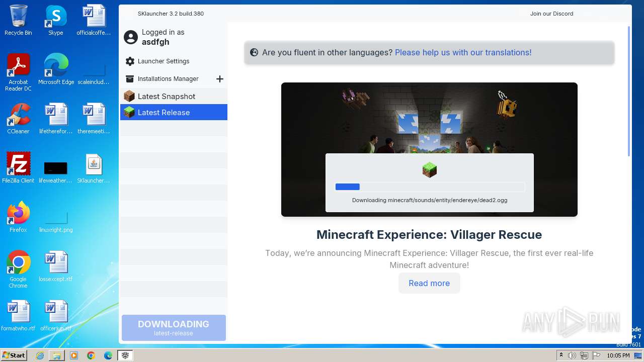644x362 pixels.
Task: Click the DOWNLOADING latest-release button
Action: click(174, 328)
